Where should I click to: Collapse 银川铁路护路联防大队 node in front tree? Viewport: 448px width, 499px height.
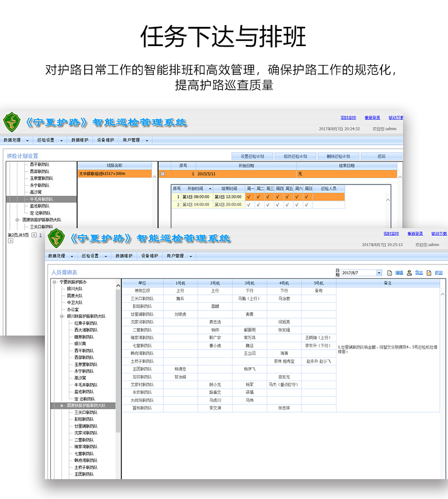tap(62, 316)
